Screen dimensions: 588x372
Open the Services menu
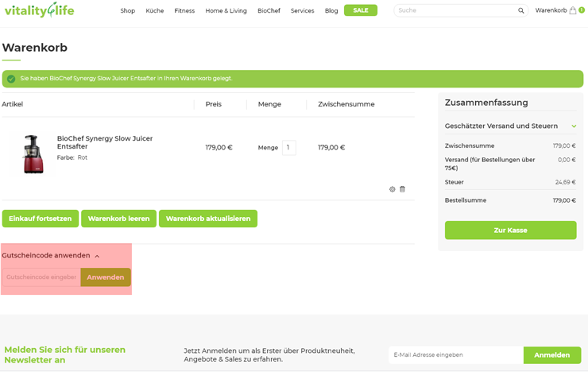(302, 10)
